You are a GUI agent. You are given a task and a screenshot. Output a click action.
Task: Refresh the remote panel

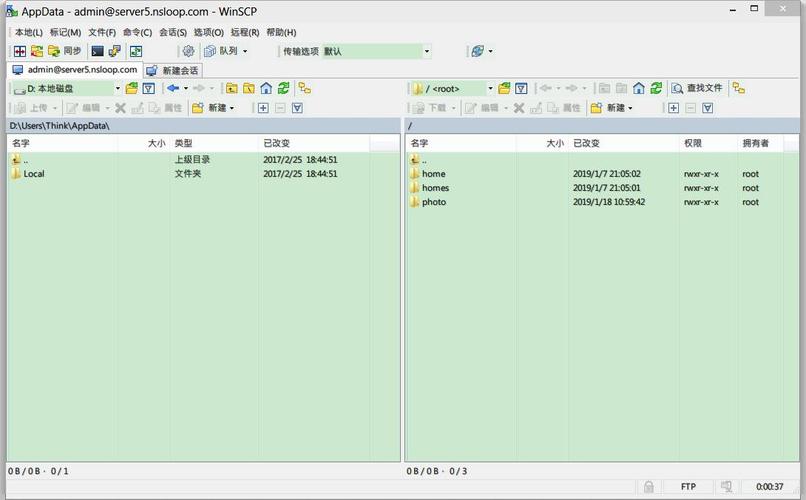click(656, 88)
